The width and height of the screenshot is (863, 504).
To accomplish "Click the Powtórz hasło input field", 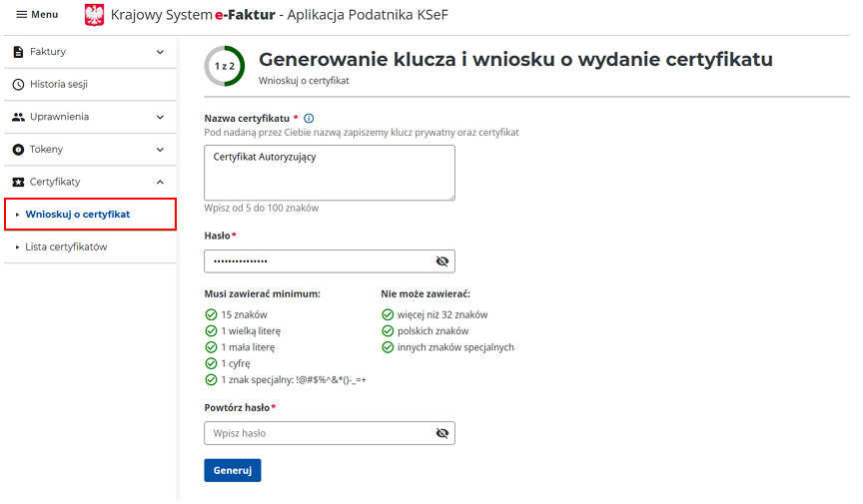I will [x=318, y=433].
